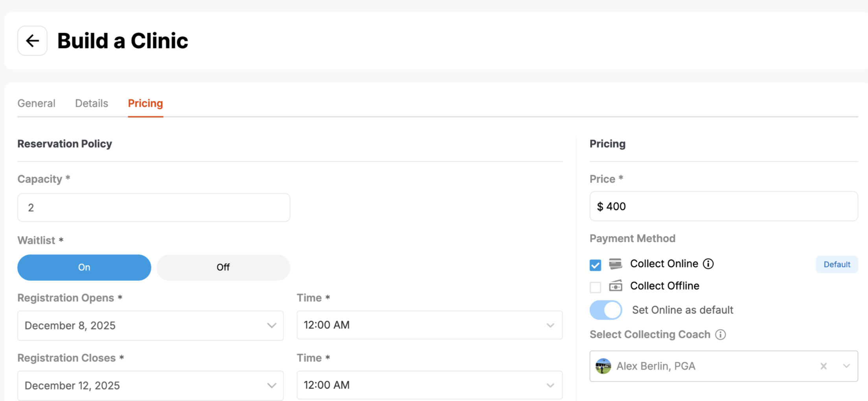Disable the Set Online as default toggle
The width and height of the screenshot is (868, 401).
tap(605, 310)
